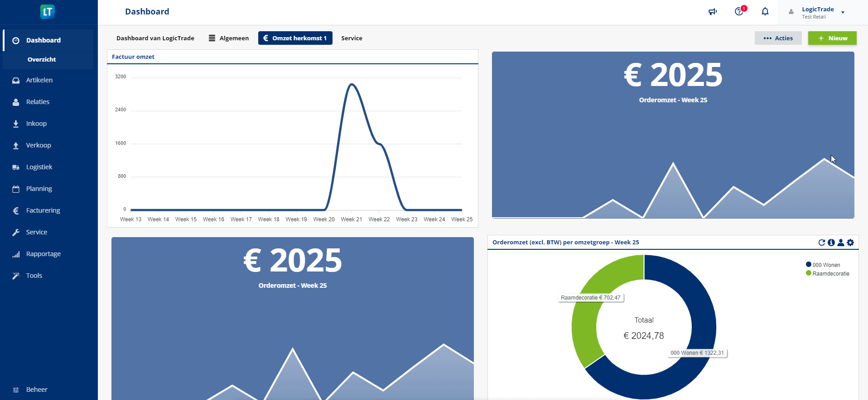
Task: Switch to the Service dashboard tab
Action: coord(352,38)
